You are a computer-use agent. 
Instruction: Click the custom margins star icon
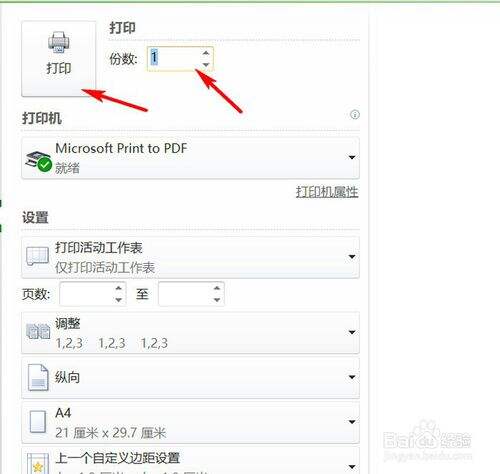pos(38,464)
